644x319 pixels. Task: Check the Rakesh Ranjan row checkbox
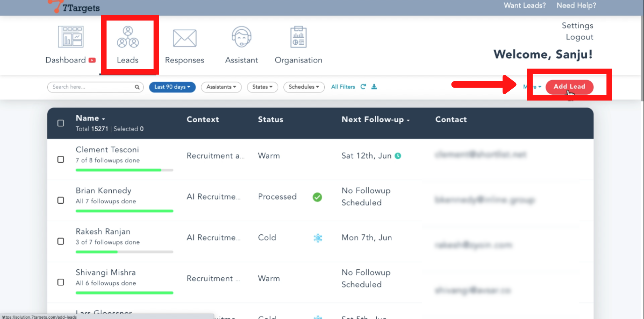(x=61, y=241)
